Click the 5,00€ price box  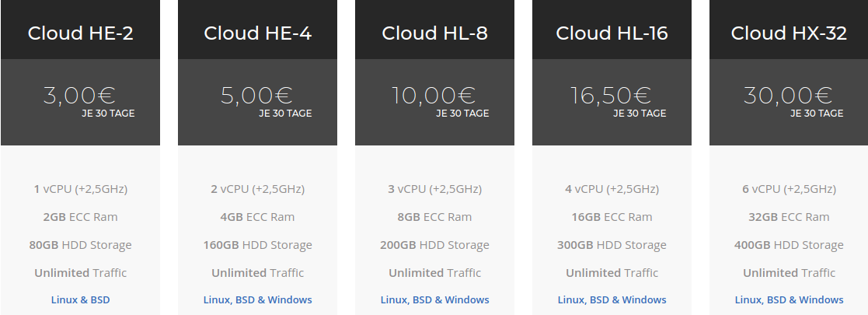tap(257, 103)
